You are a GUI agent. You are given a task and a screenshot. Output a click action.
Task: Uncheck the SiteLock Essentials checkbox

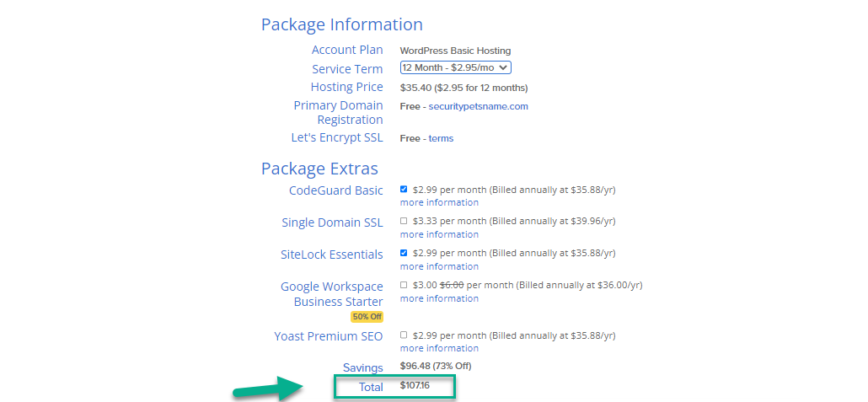tap(404, 253)
